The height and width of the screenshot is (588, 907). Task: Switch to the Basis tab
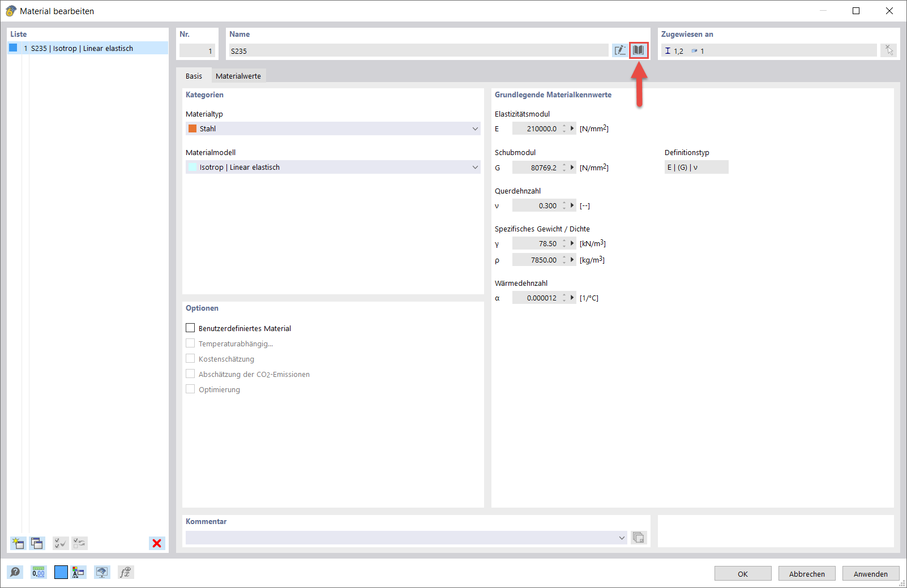[194, 76]
